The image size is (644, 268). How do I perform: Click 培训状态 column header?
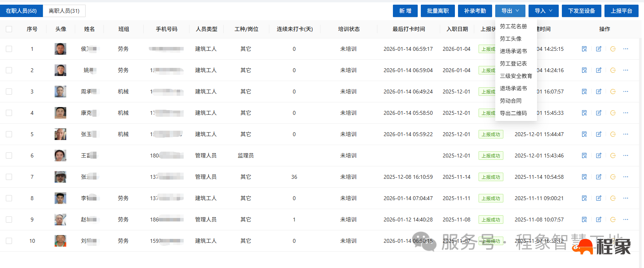point(349,29)
